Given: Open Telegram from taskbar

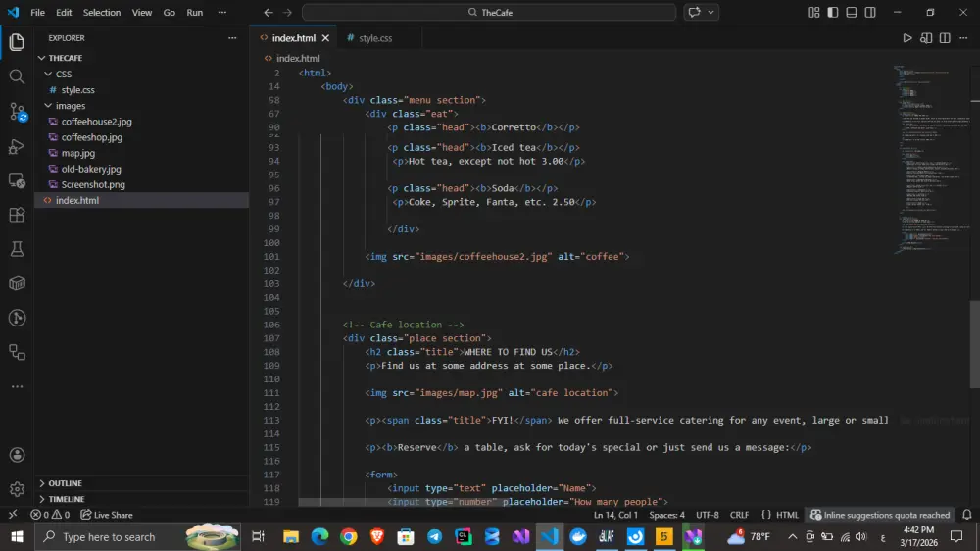Looking at the screenshot, I should (x=434, y=536).
